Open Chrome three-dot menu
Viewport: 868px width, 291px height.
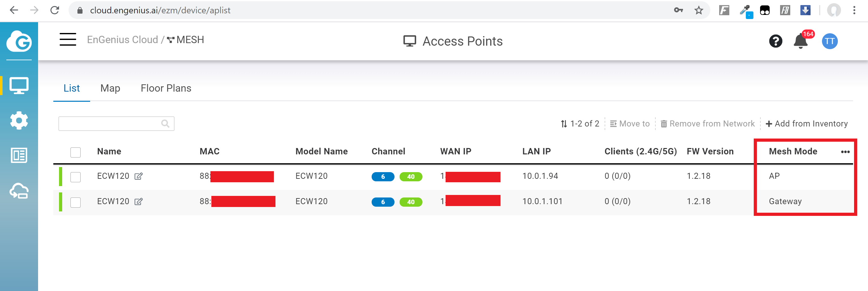pos(854,10)
